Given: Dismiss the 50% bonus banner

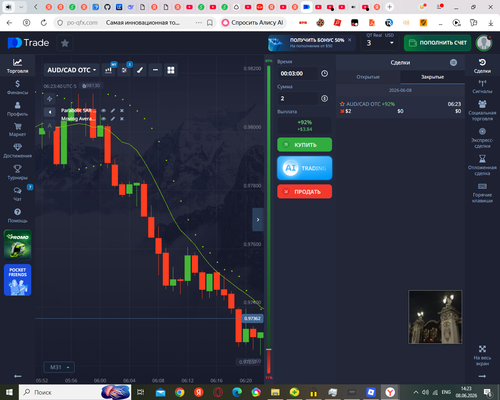Looking at the screenshot, I should tap(350, 40).
